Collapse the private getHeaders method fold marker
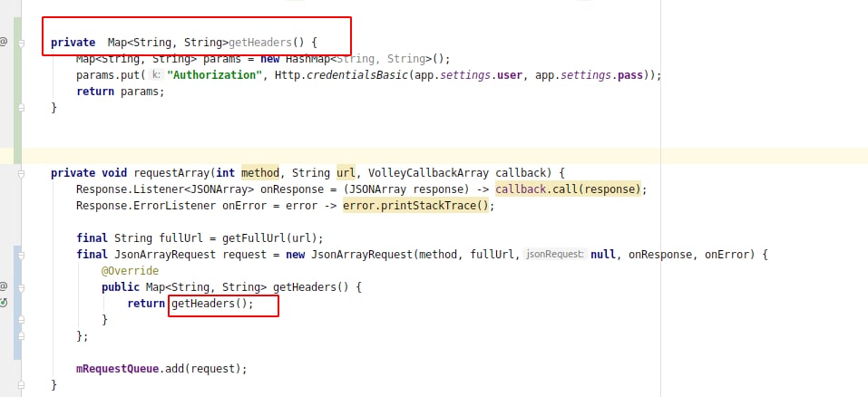 [21, 43]
